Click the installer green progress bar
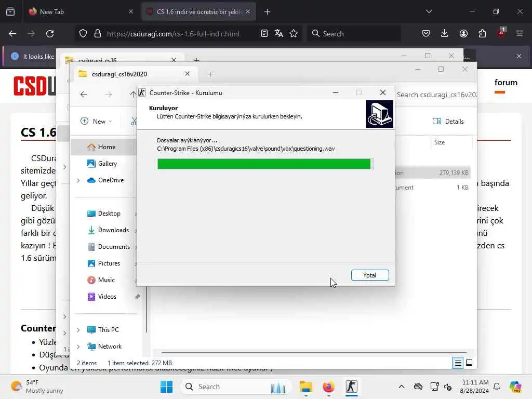Screen dimensions: 532x399 [265, 164]
